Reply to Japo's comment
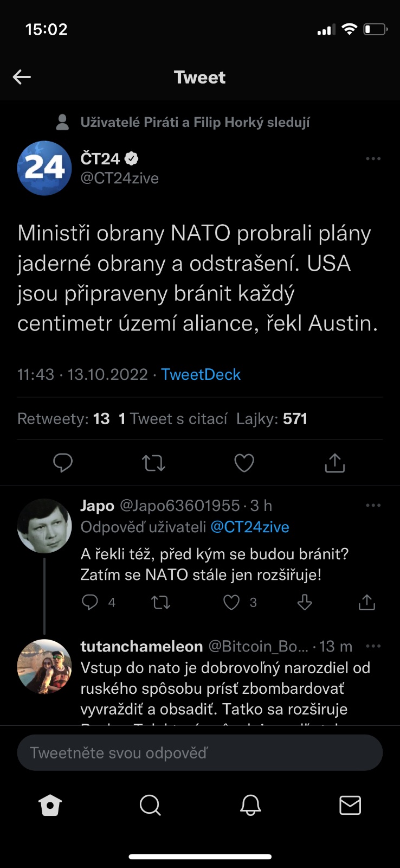The width and height of the screenshot is (400, 868). pyautogui.click(x=90, y=602)
